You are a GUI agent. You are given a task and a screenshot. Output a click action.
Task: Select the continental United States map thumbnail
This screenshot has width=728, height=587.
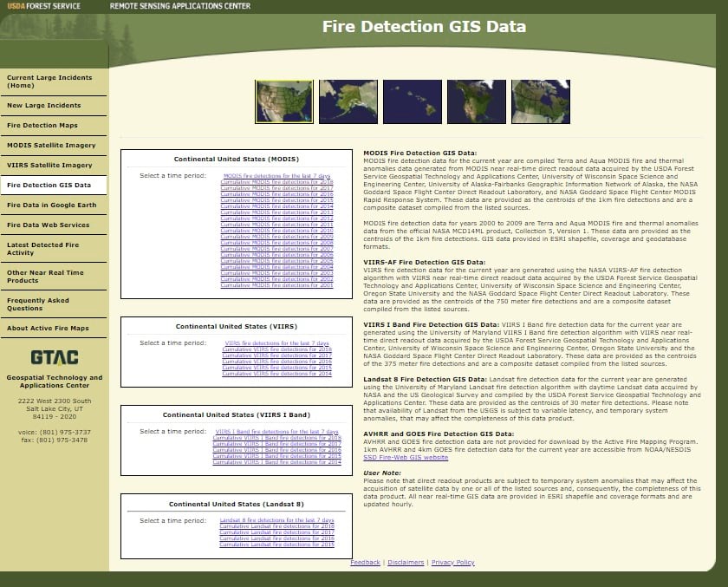coord(284,101)
